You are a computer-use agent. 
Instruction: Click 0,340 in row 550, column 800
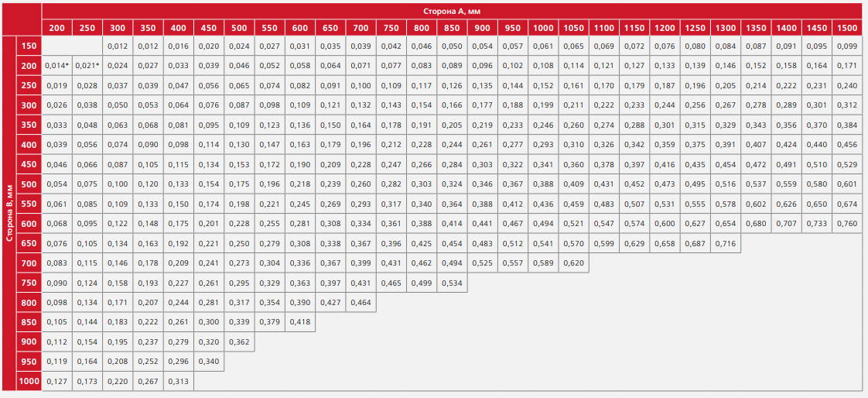[x=422, y=204]
